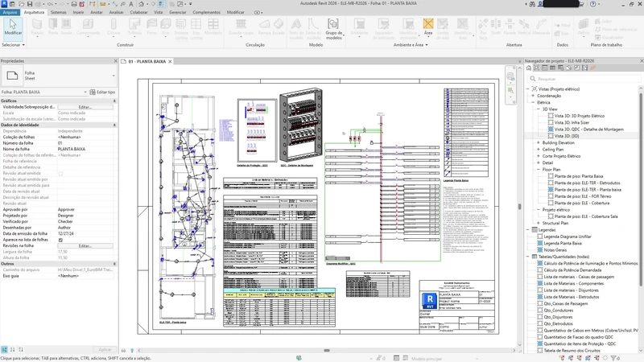Open the Default 3D view house icon
The image size is (644, 362).
pos(142,4)
